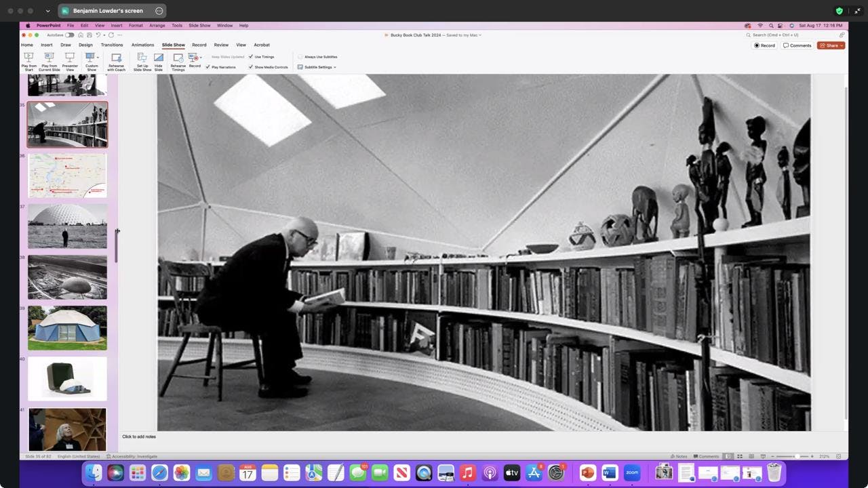Adjust the zoom slider in status bar
868x488 pixels.
pos(797,456)
